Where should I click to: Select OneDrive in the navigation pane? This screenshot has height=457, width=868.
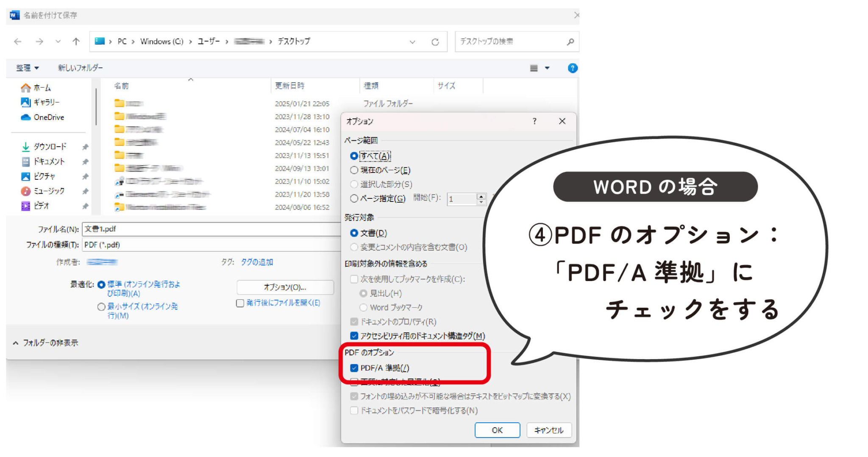click(x=48, y=117)
